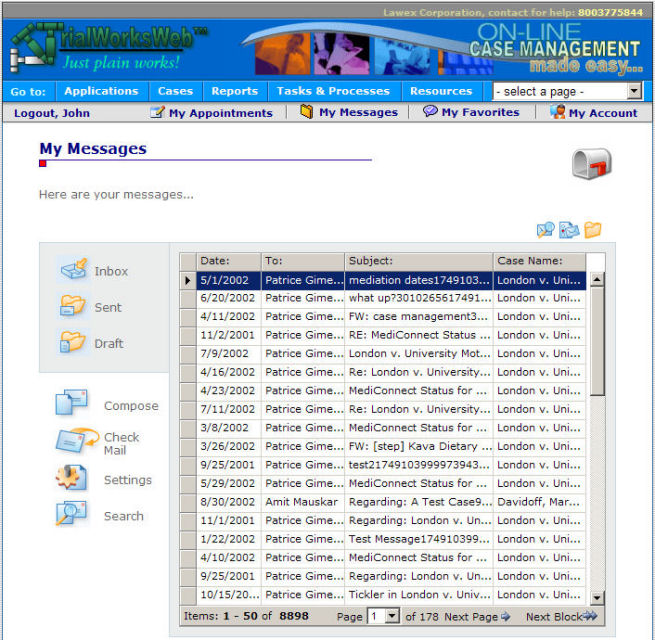Click the Next Page arrow icon
The width and height of the screenshot is (655, 640).
point(505,616)
